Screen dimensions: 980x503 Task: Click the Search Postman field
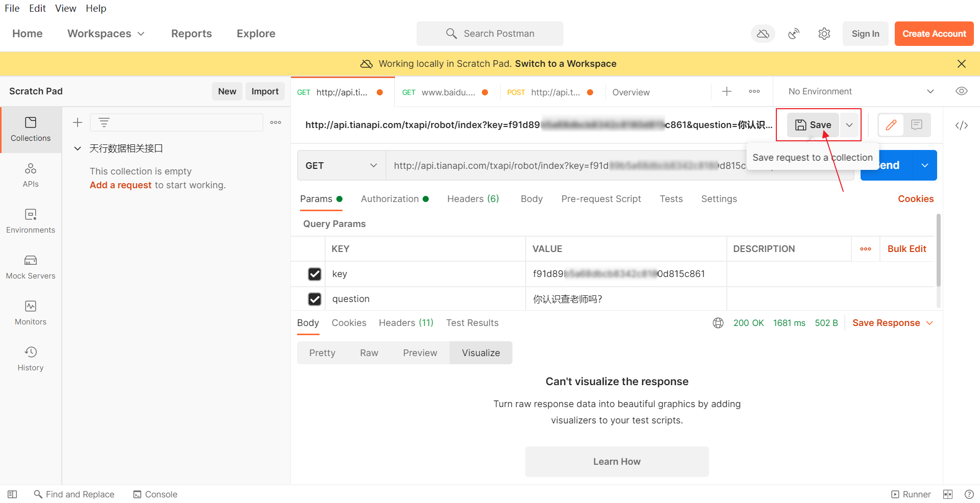[490, 34]
